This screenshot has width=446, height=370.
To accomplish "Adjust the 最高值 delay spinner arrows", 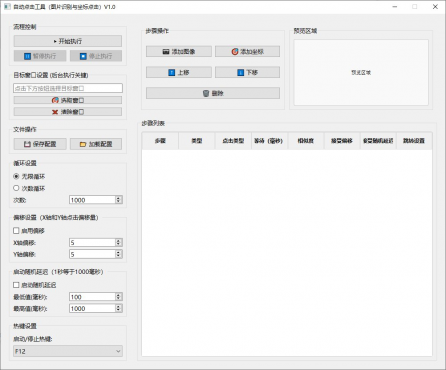I will coord(118,308).
